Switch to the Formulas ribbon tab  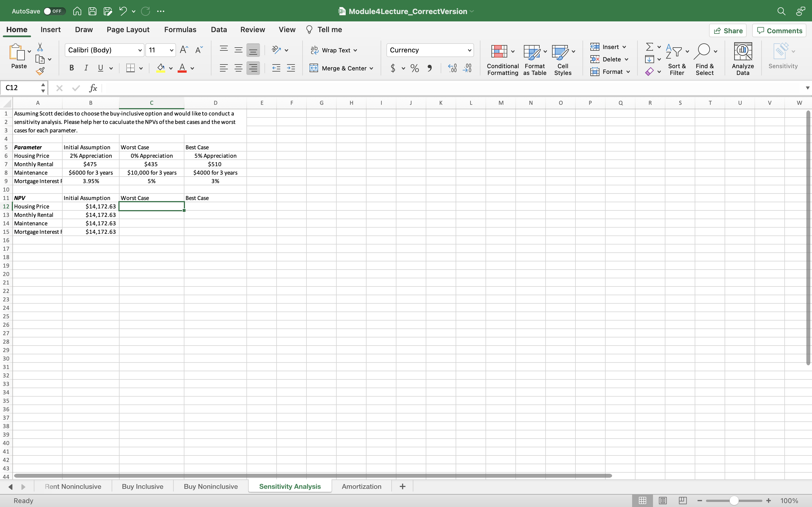click(x=180, y=30)
